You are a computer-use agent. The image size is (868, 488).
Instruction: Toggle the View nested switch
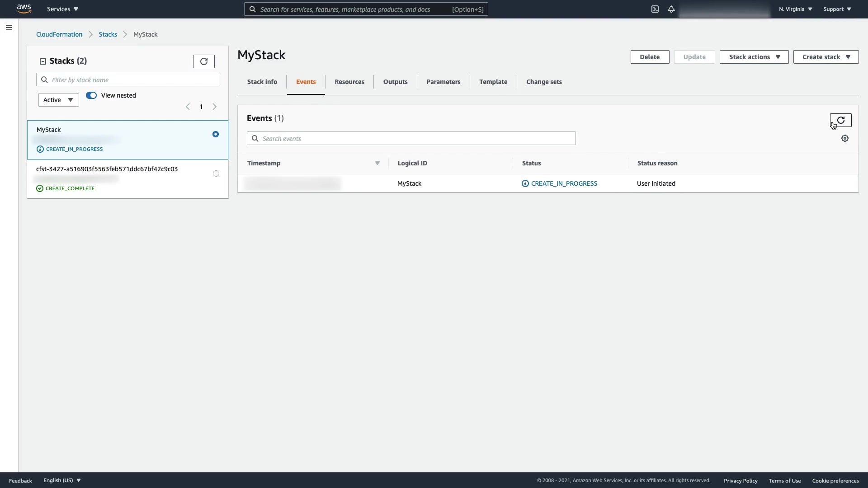pos(91,95)
